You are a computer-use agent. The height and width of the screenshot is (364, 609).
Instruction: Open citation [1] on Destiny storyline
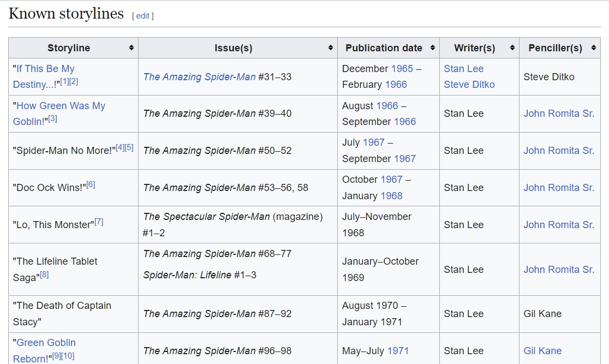(64, 81)
